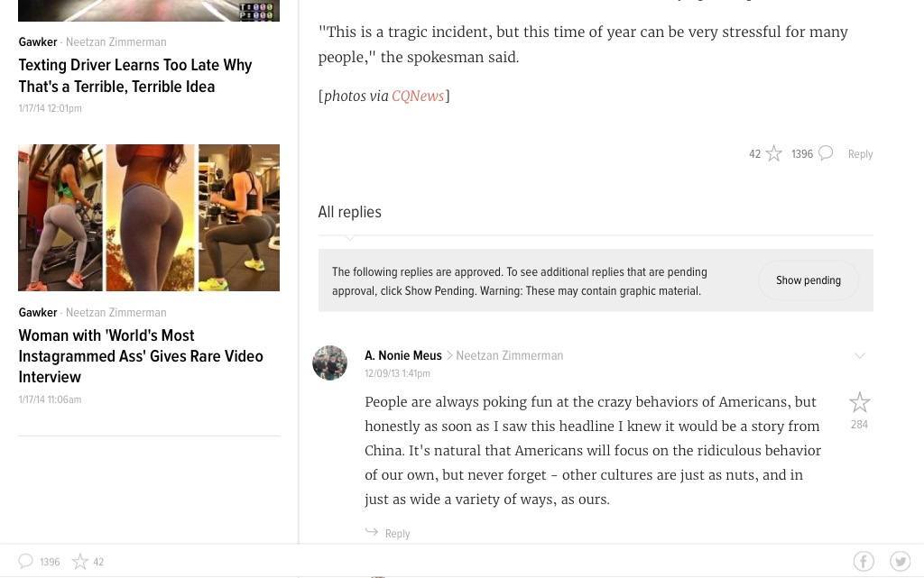Select the All replies heading
This screenshot has height=578, width=924.
tap(349, 212)
